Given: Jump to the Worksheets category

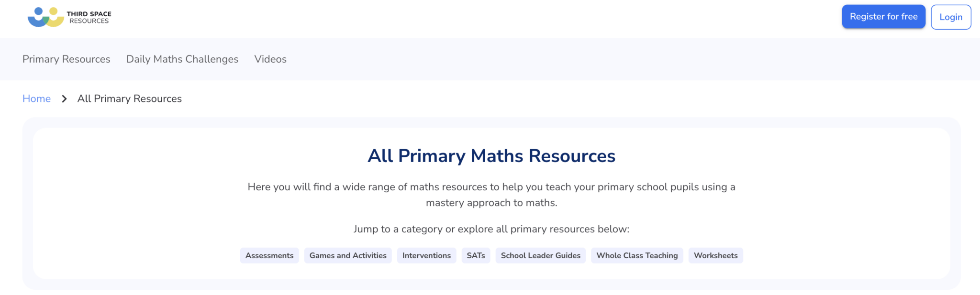Looking at the screenshot, I should click(715, 255).
